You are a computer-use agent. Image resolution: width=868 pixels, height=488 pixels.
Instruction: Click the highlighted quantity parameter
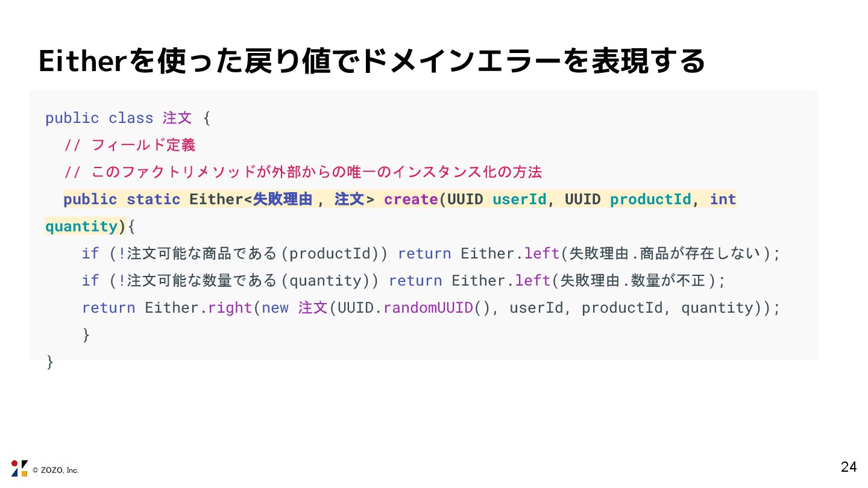(81, 227)
